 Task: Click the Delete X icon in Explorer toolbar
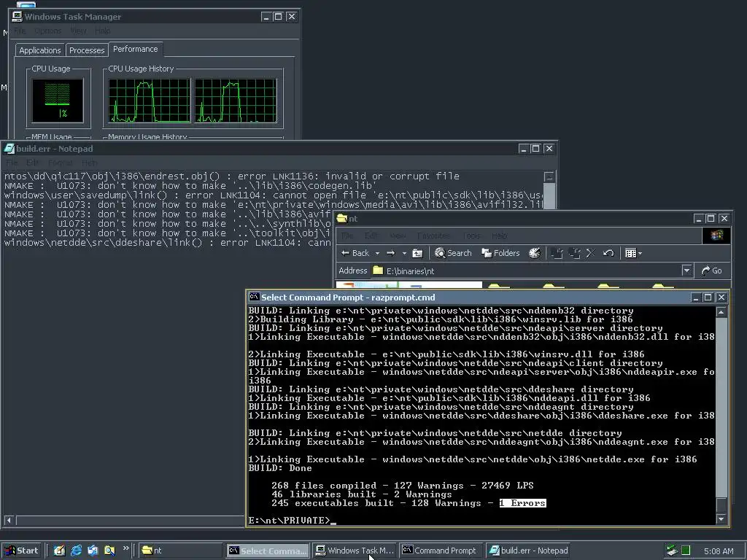click(591, 253)
